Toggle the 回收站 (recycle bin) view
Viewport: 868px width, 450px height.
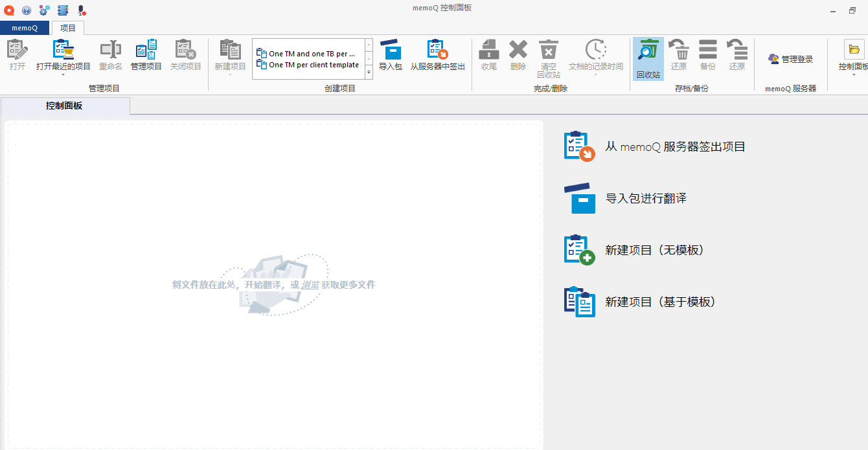click(648, 58)
